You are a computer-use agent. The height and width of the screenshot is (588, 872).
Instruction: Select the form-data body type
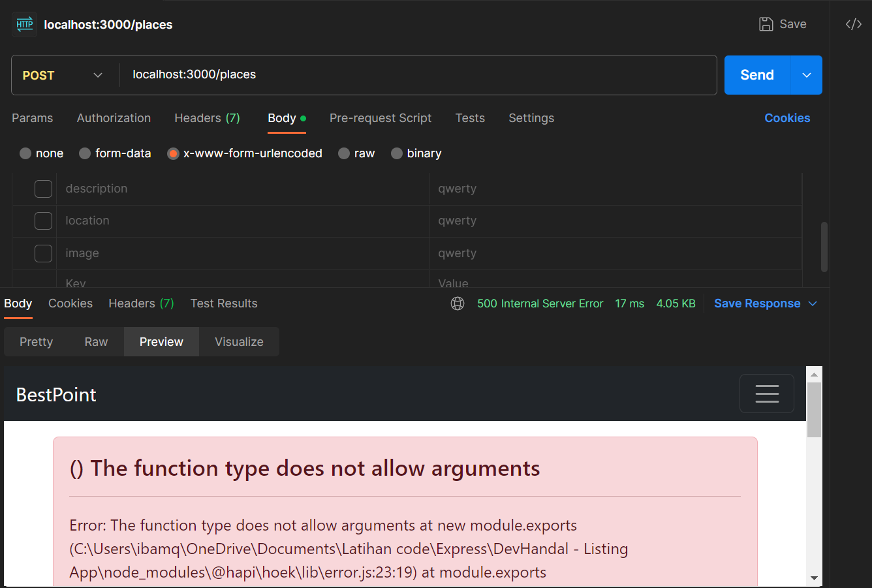(85, 153)
